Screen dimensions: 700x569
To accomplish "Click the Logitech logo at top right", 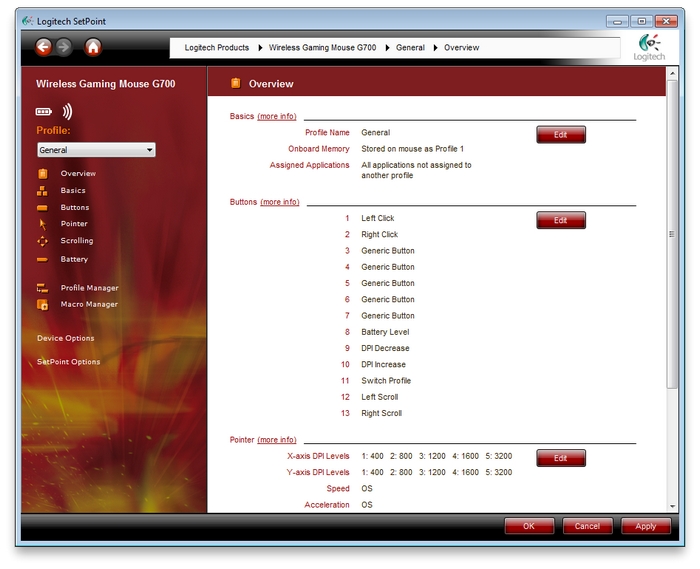I will click(649, 47).
